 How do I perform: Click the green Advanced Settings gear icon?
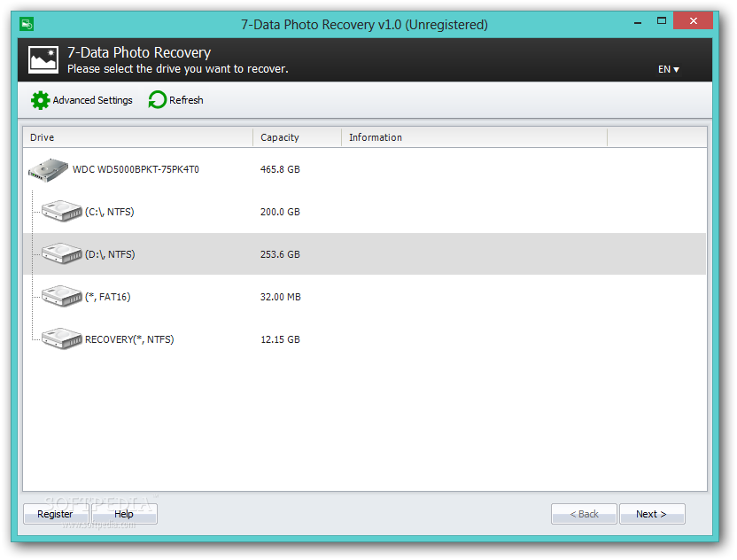pyautogui.click(x=40, y=100)
